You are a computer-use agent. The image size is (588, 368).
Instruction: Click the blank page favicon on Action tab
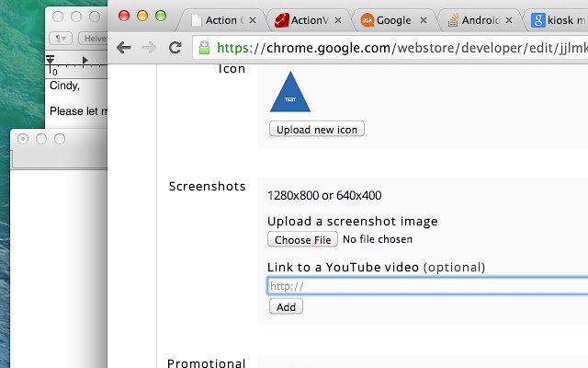click(196, 20)
